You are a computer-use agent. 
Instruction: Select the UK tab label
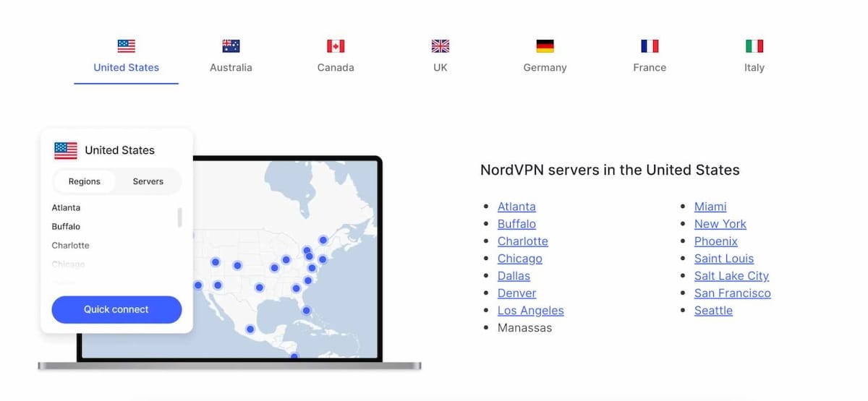click(x=441, y=67)
